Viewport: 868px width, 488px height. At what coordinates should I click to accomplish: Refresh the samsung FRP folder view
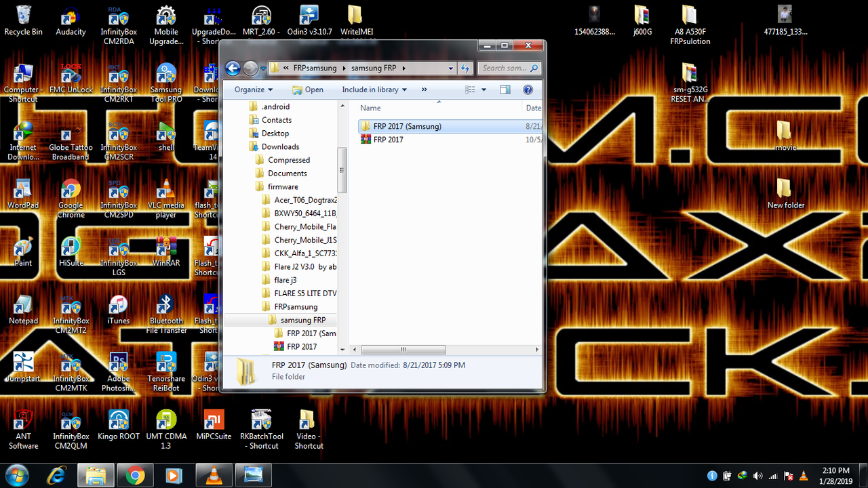click(x=465, y=68)
